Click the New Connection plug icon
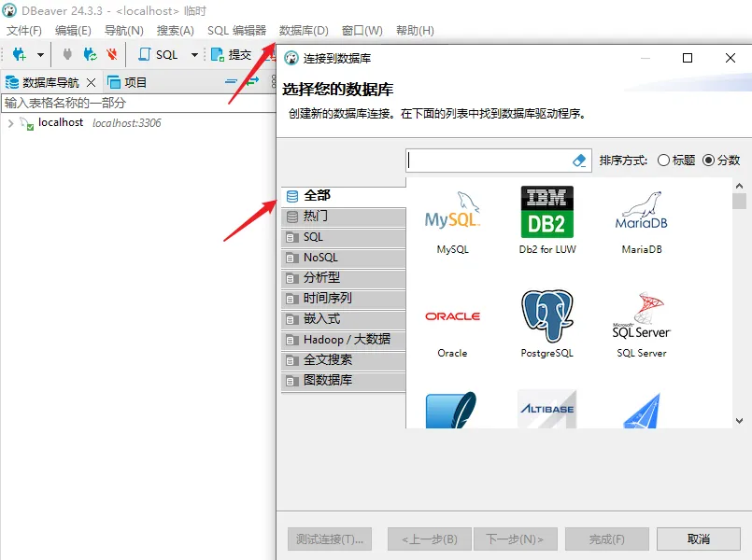This screenshot has width=752, height=560. (20, 55)
